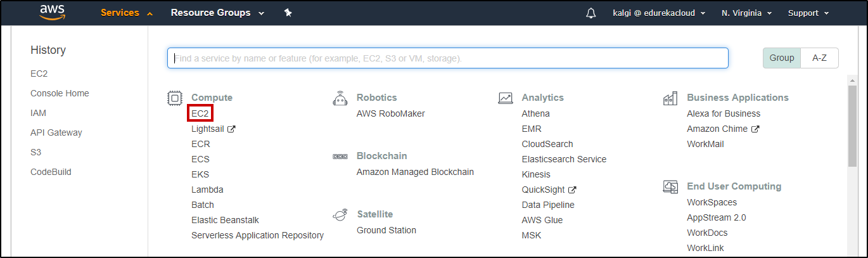Viewport: 868px width, 258px height.
Task: Open S3 from History
Action: [37, 152]
